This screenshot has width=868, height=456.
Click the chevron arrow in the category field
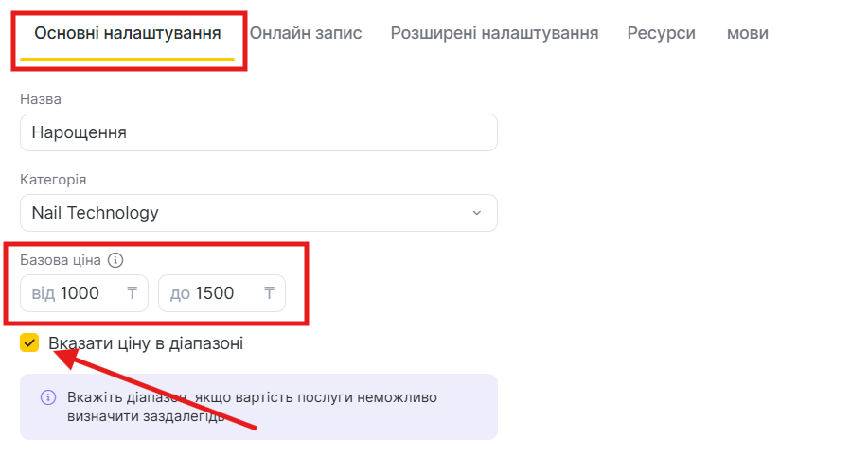tap(476, 213)
